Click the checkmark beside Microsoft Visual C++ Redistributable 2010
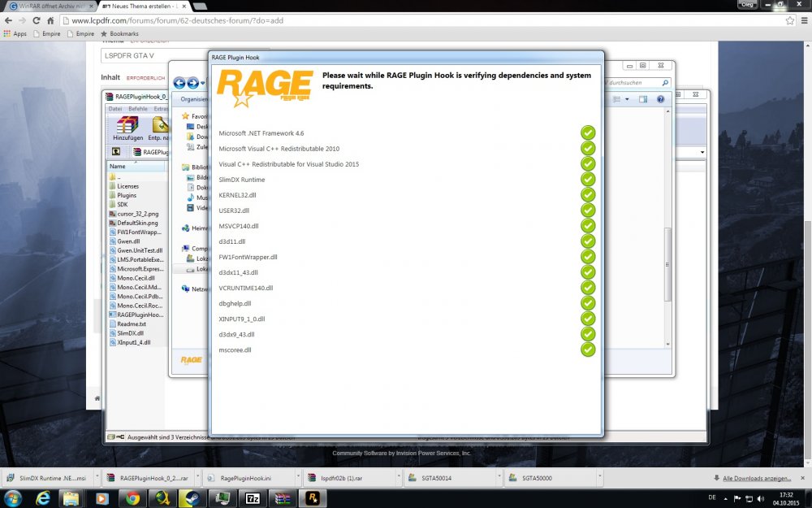Image resolution: width=812 pixels, height=508 pixels. [x=588, y=148]
